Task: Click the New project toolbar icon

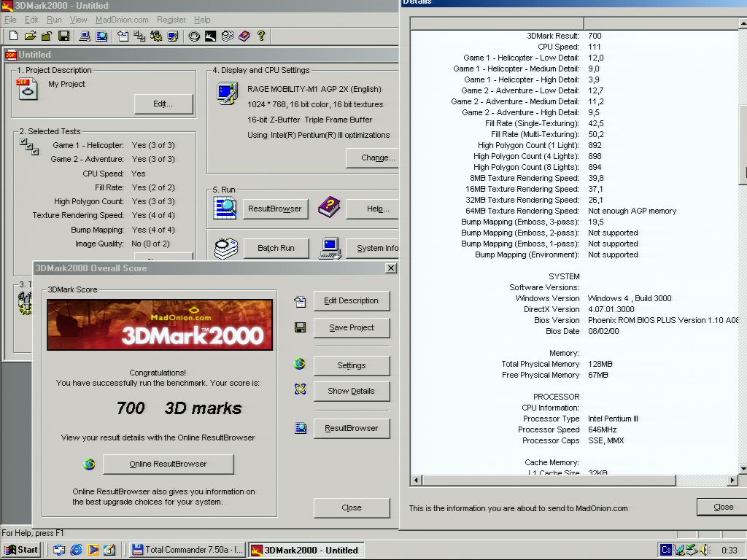Action: click(14, 36)
